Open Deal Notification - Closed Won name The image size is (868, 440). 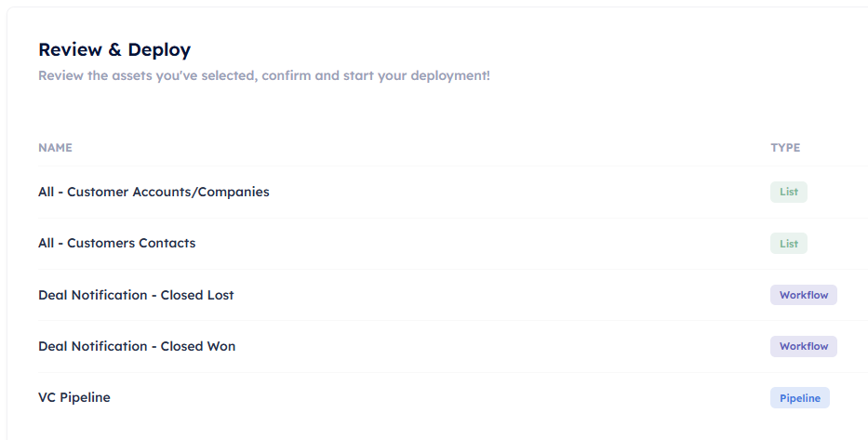tap(137, 346)
